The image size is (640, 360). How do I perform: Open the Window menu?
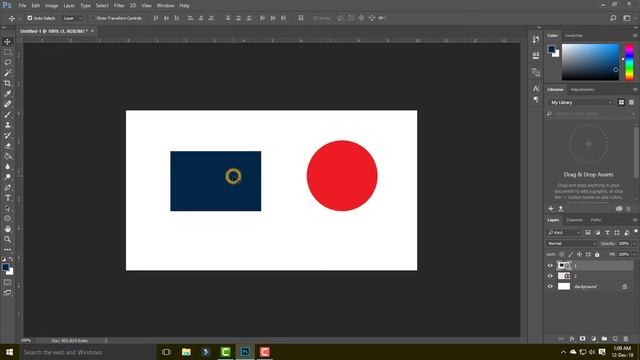[165, 6]
